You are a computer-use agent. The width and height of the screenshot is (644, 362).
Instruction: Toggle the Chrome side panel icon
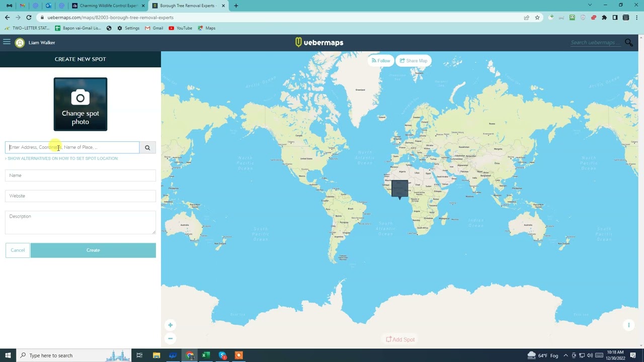pyautogui.click(x=615, y=18)
